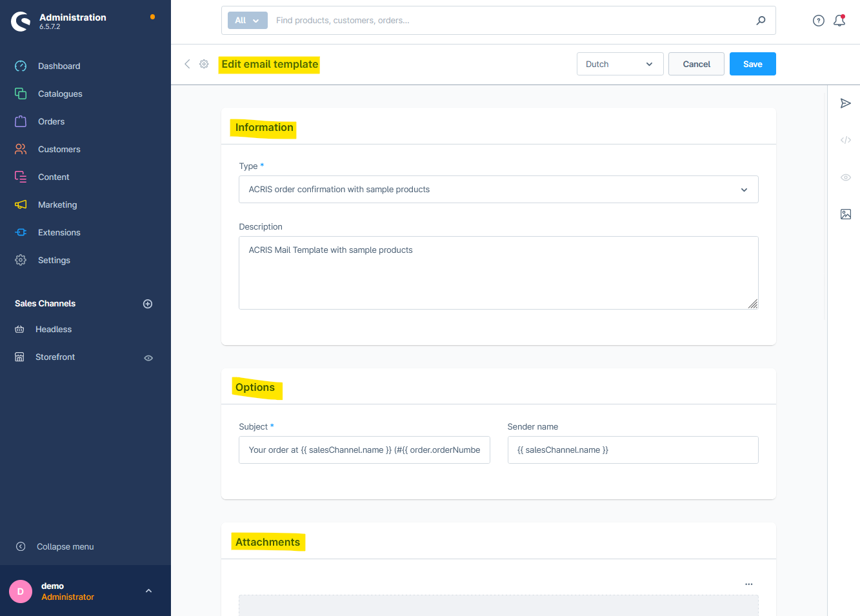Click the search magnifier icon
Screen dimensions: 860x616
click(761, 21)
